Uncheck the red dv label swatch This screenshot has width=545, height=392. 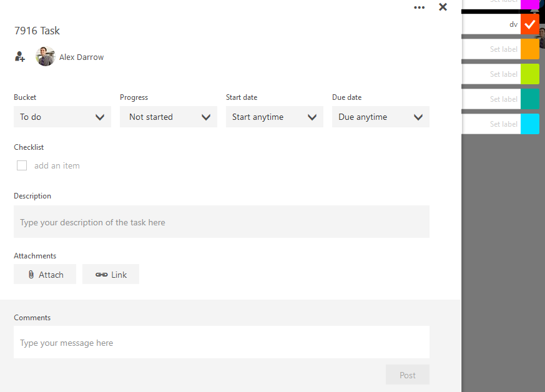(x=530, y=24)
